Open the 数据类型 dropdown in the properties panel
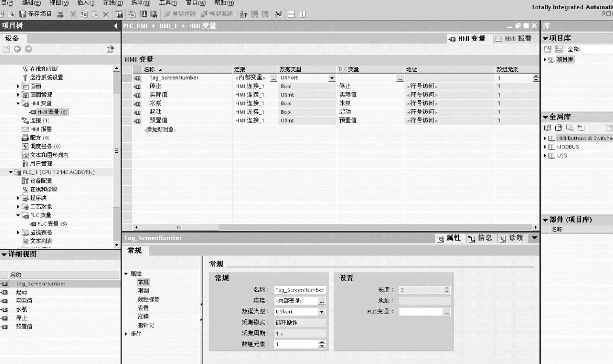613x364 pixels. [322, 312]
